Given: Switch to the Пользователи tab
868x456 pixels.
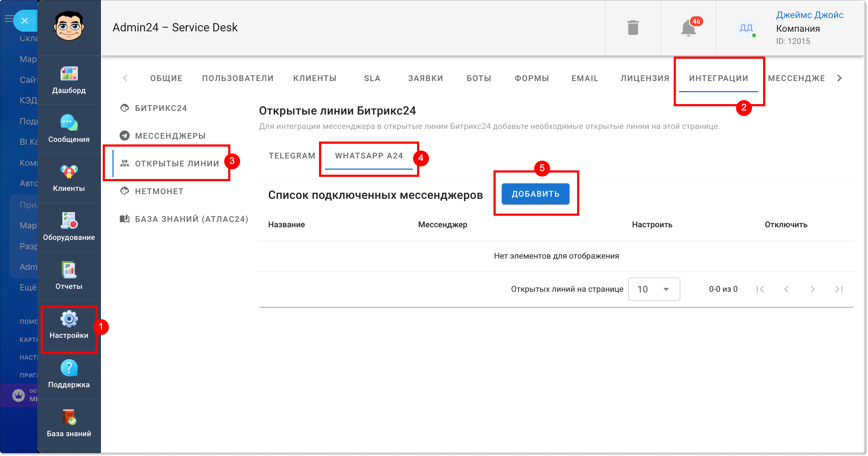Looking at the screenshot, I should point(238,78).
